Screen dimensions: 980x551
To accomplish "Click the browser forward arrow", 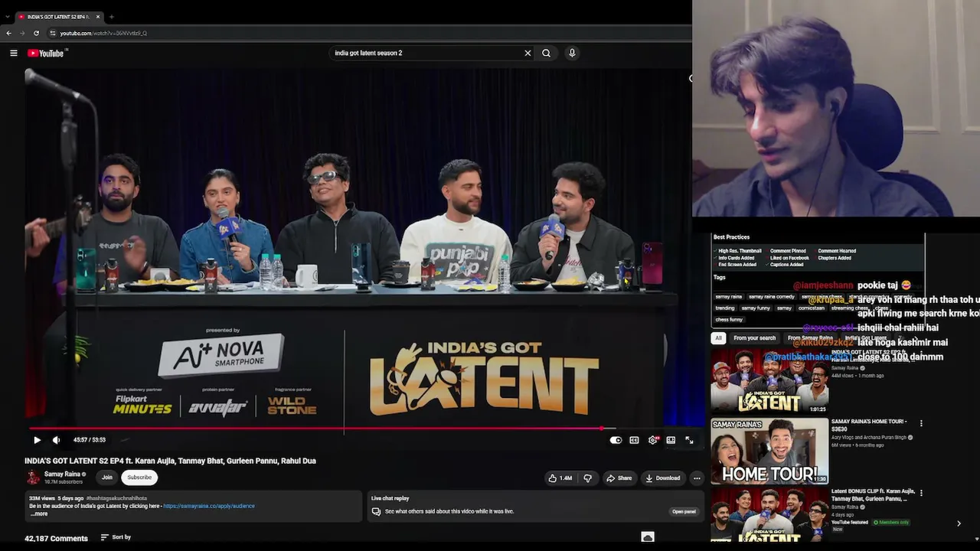I will pyautogui.click(x=22, y=33).
